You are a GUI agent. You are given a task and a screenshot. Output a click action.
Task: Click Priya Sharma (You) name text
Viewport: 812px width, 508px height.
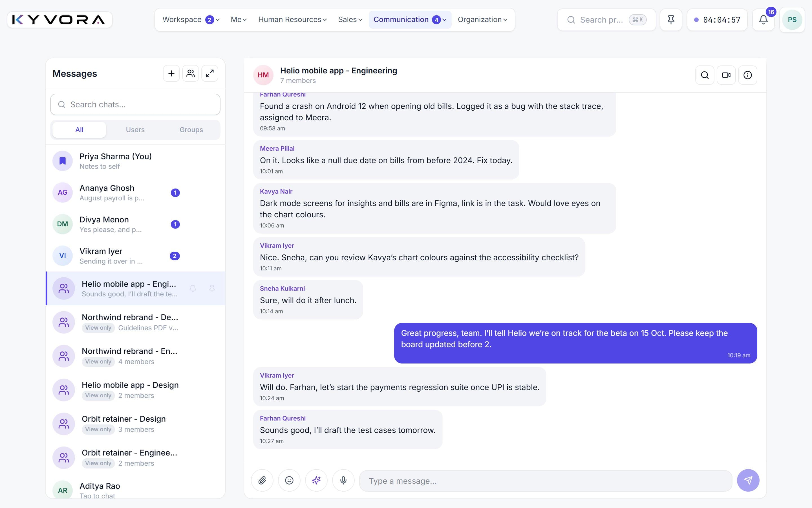115,156
